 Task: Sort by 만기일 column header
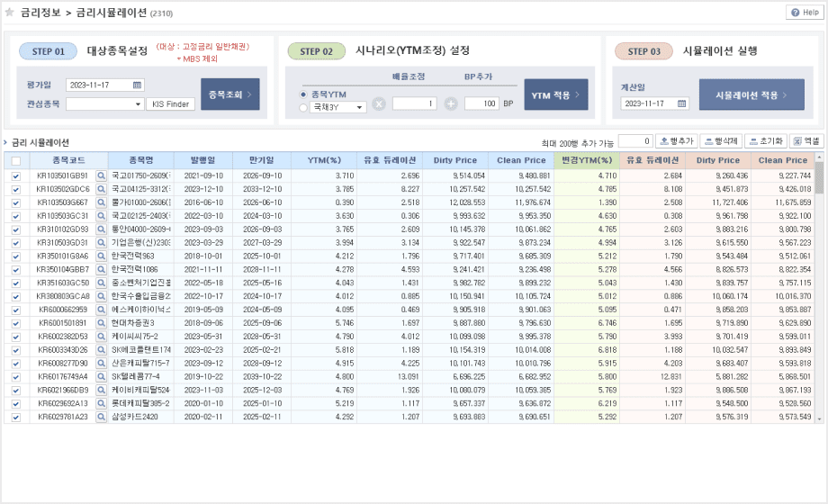(x=262, y=160)
